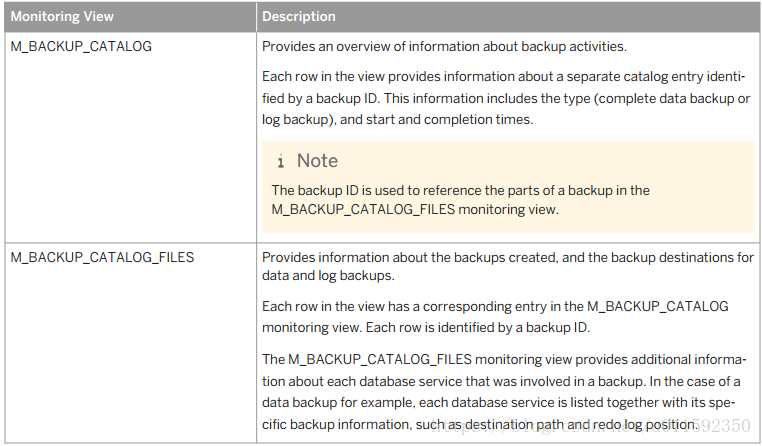Click the Note heading text
The width and height of the screenshot is (762, 446).
coord(317,161)
